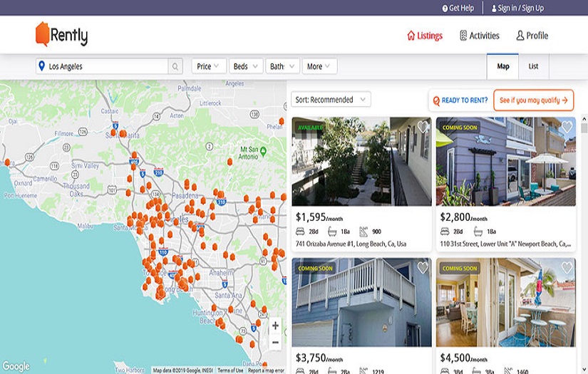The width and height of the screenshot is (588, 374).
Task: Click the listings scrollbar up arrow
Action: (x=584, y=119)
